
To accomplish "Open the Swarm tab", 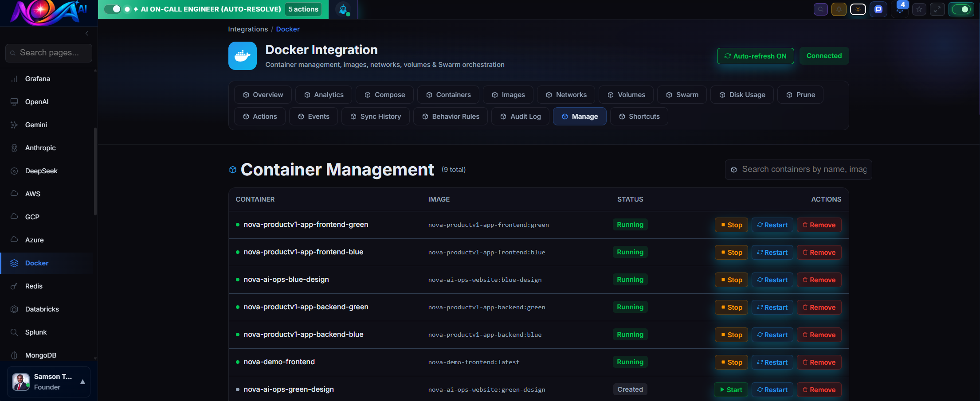I will tap(682, 94).
